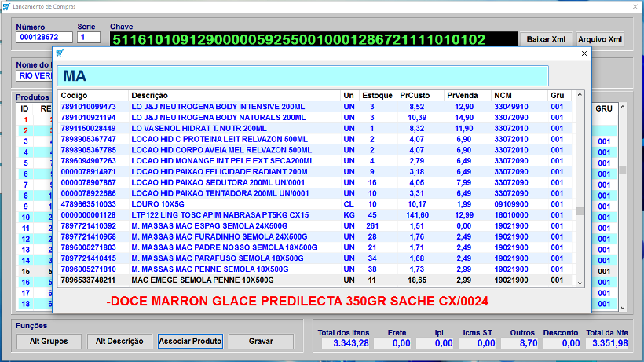Viewport: 644px width, 362px height.
Task: Click Total da Nfe value 3.351,98
Action: (607, 343)
